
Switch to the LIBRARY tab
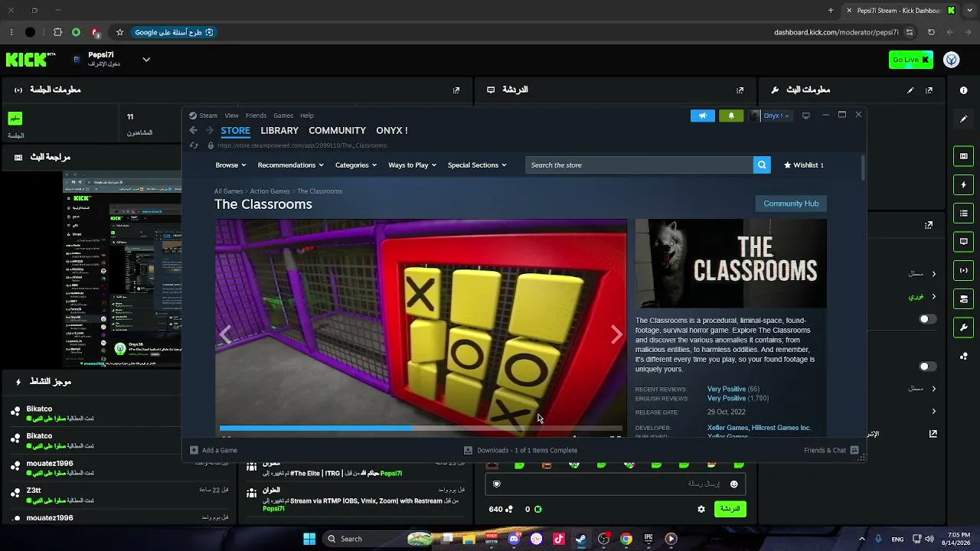(x=279, y=131)
